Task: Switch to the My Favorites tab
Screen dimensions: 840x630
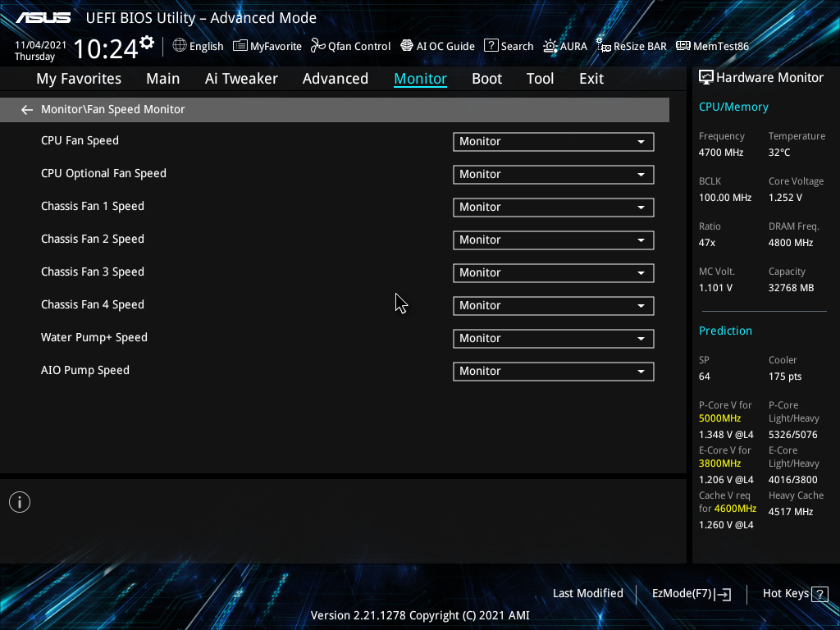Action: [79, 79]
